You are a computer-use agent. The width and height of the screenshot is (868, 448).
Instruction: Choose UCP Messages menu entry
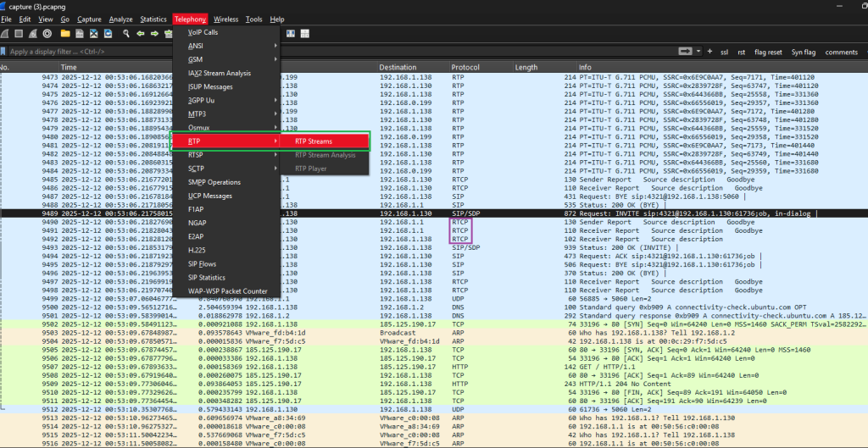coord(225,196)
